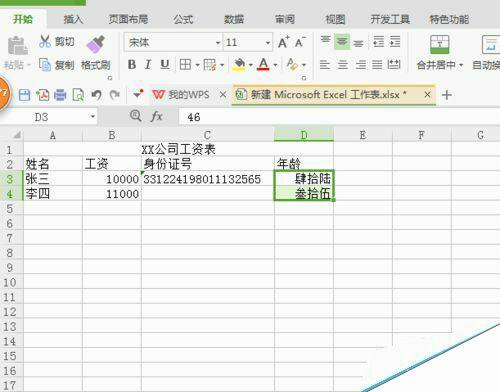The image size is (500, 392).
Task: Select cell C3 with the ID number
Action: coord(208,179)
